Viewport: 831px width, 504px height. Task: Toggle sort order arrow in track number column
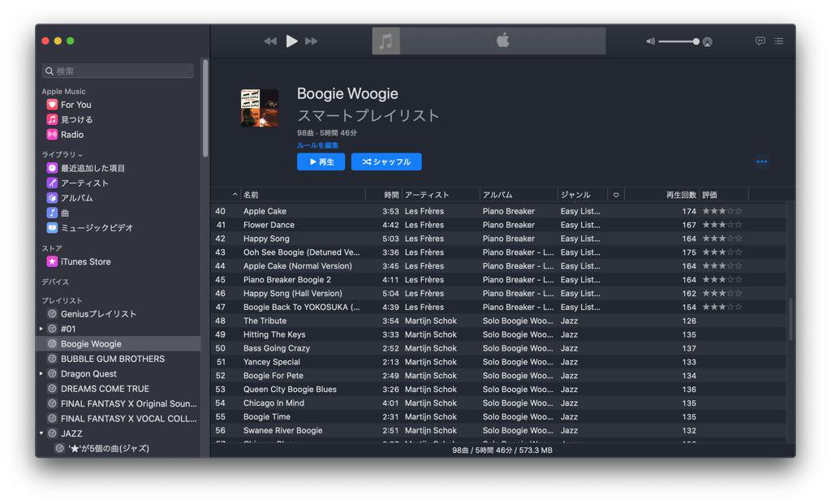[x=235, y=195]
